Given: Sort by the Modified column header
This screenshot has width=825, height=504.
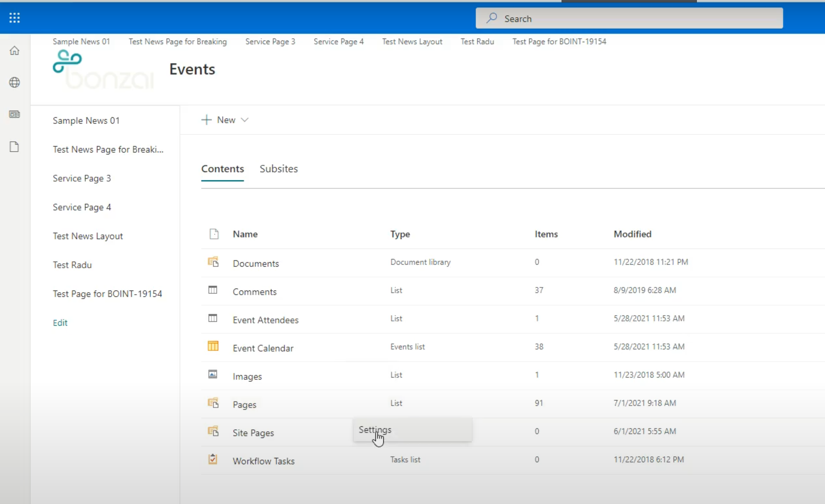Looking at the screenshot, I should [x=632, y=234].
